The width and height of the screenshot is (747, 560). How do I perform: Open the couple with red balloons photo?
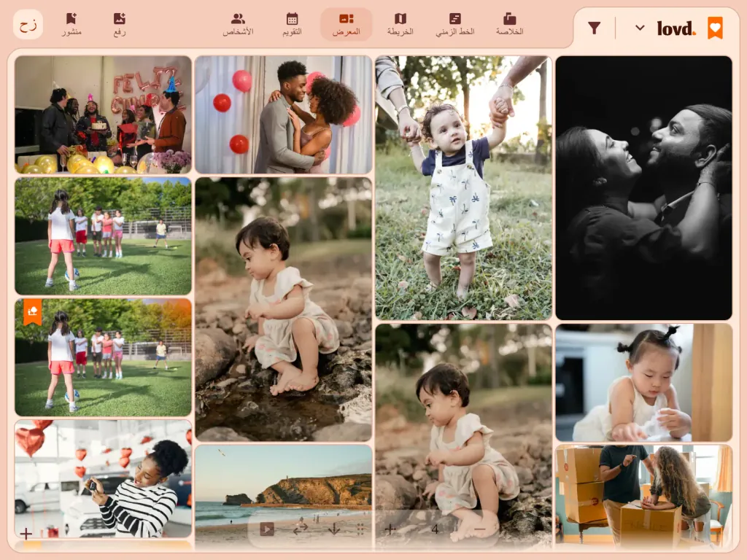284,114
